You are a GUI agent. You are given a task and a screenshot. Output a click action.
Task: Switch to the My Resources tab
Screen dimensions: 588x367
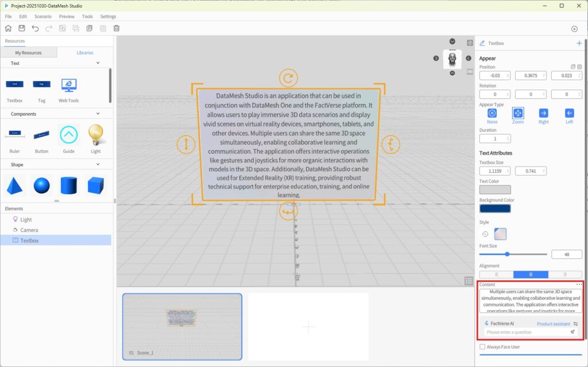28,53
